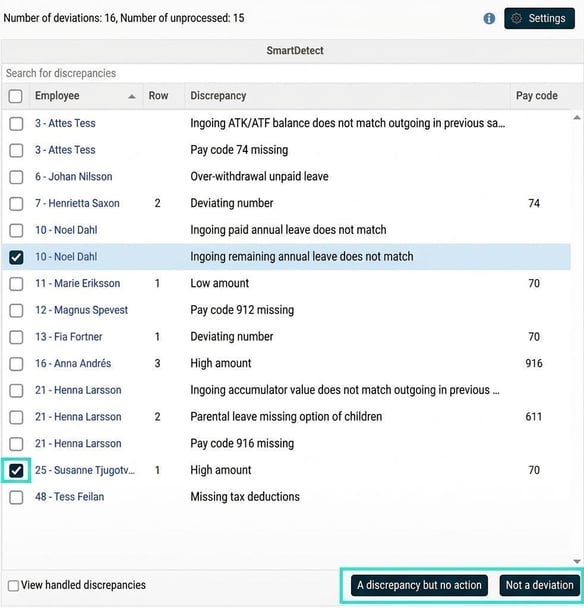Viewport: 584px width, 608px height.
Task: Select the Marie Eriksson checkbox
Action: [16, 284]
